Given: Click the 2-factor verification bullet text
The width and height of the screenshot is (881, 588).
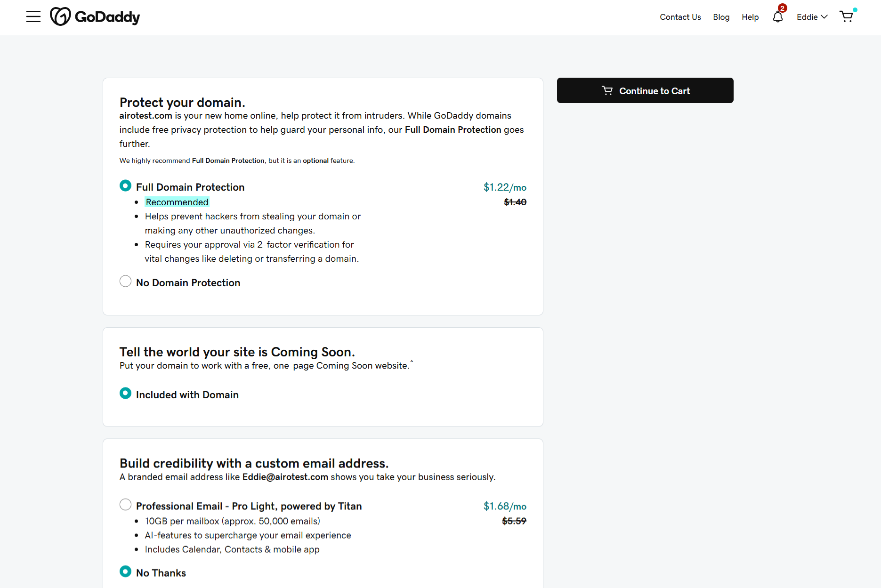Looking at the screenshot, I should click(252, 251).
